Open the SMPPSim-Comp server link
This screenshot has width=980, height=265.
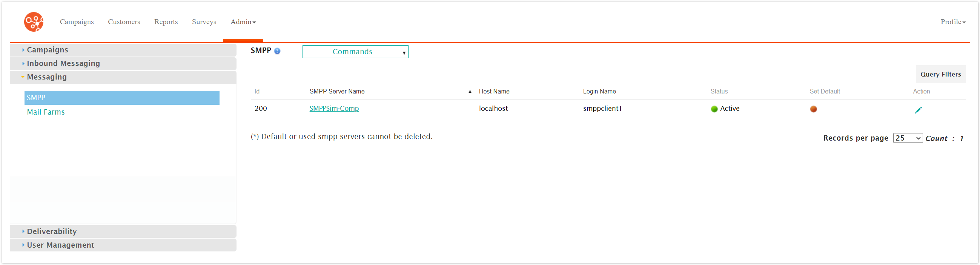[333, 109]
